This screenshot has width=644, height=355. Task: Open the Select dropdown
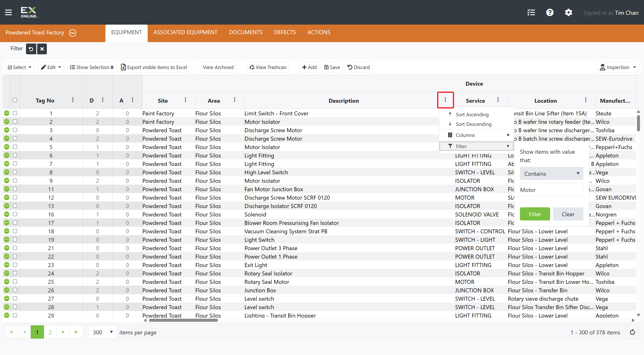pos(19,67)
